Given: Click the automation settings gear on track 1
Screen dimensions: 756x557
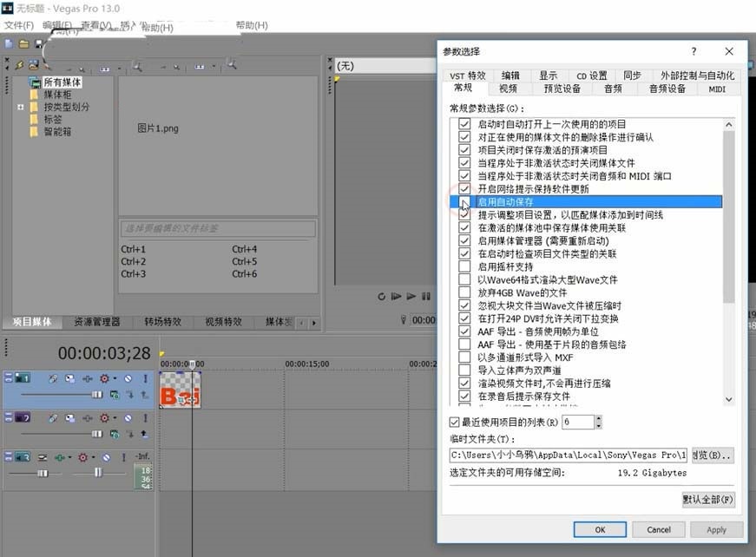Looking at the screenshot, I should tap(104, 379).
